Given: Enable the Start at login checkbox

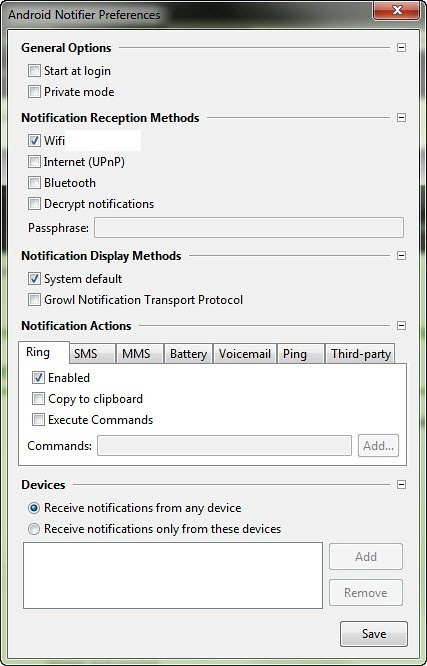Looking at the screenshot, I should (34, 71).
